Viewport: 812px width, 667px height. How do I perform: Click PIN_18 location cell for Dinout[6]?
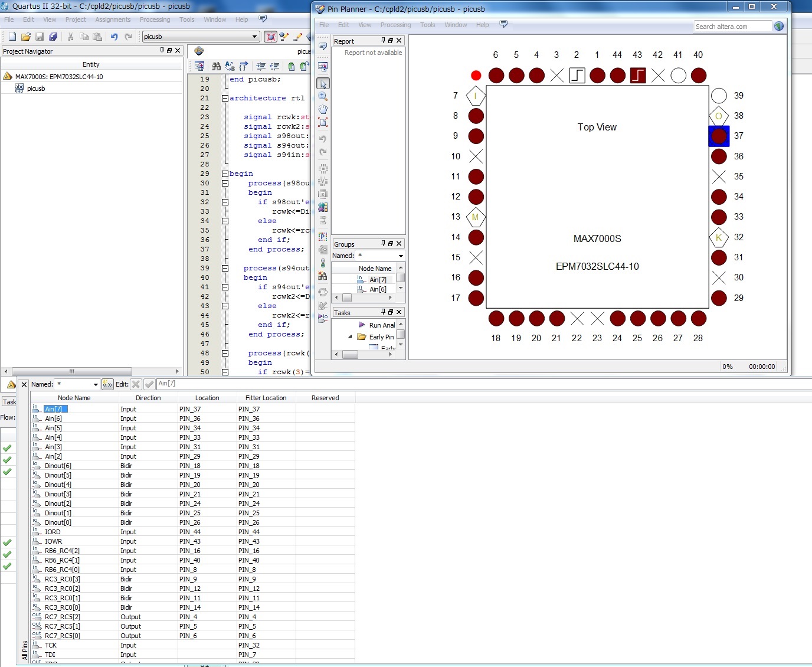pos(207,466)
